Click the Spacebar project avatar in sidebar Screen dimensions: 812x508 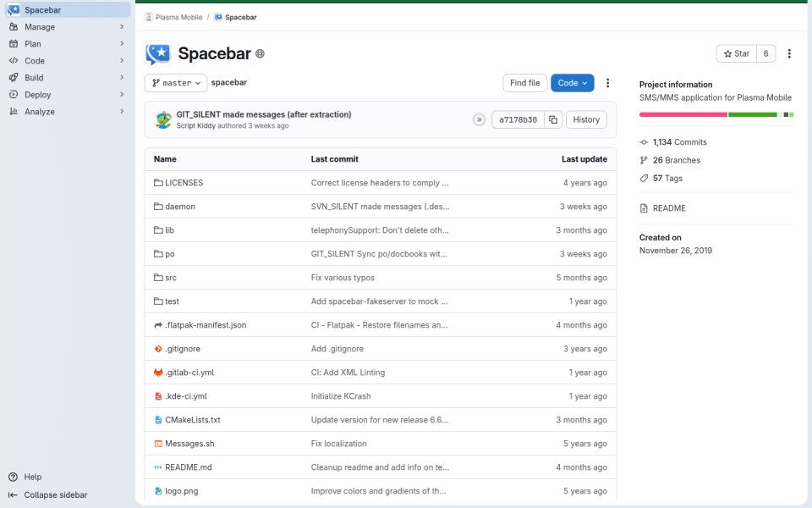click(x=14, y=10)
